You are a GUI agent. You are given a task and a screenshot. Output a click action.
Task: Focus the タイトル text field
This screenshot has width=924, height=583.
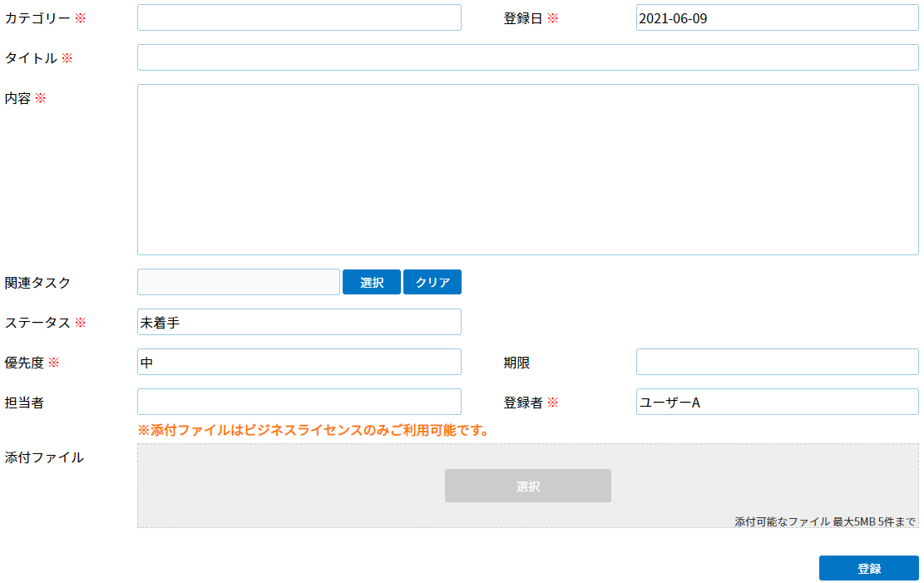pyautogui.click(x=527, y=57)
